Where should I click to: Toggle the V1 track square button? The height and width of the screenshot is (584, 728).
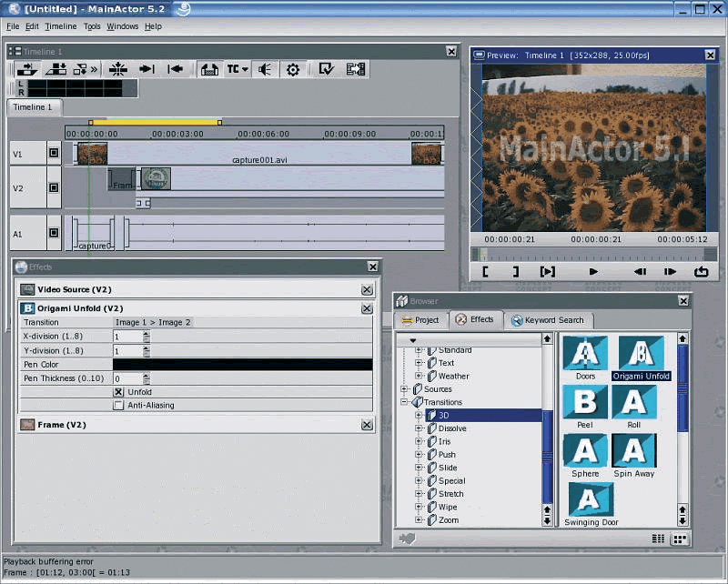54,153
